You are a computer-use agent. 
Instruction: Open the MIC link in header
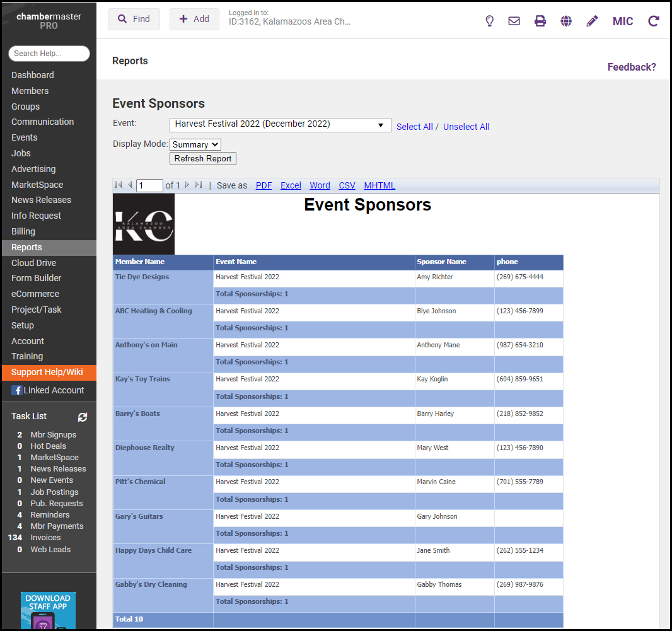[623, 21]
